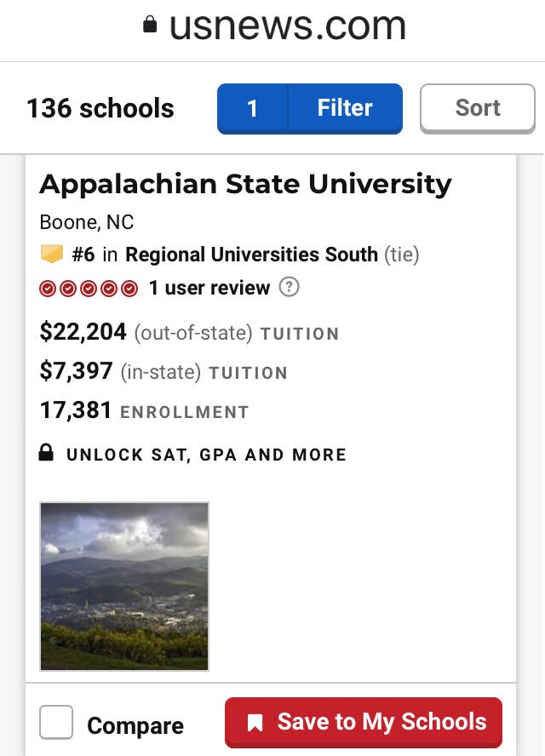Click the question mark help icon by reviews
This screenshot has height=756, width=545.
pyautogui.click(x=289, y=287)
